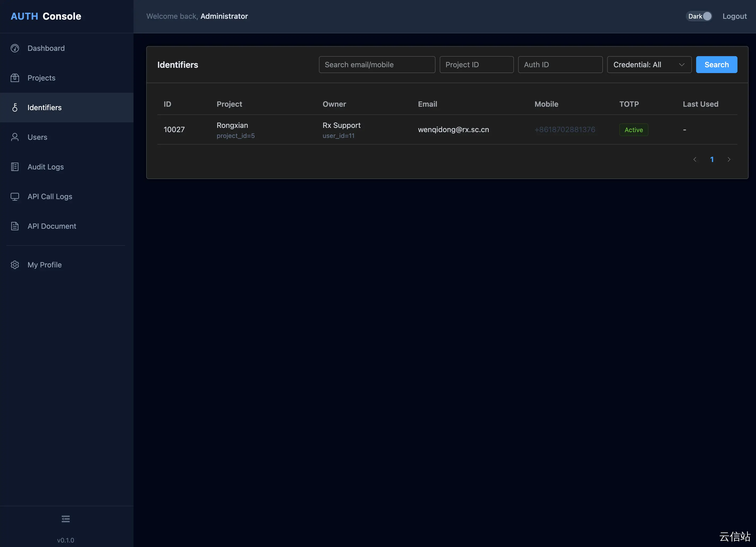Click the API Call Logs monitor icon
The image size is (756, 547).
pyautogui.click(x=15, y=196)
